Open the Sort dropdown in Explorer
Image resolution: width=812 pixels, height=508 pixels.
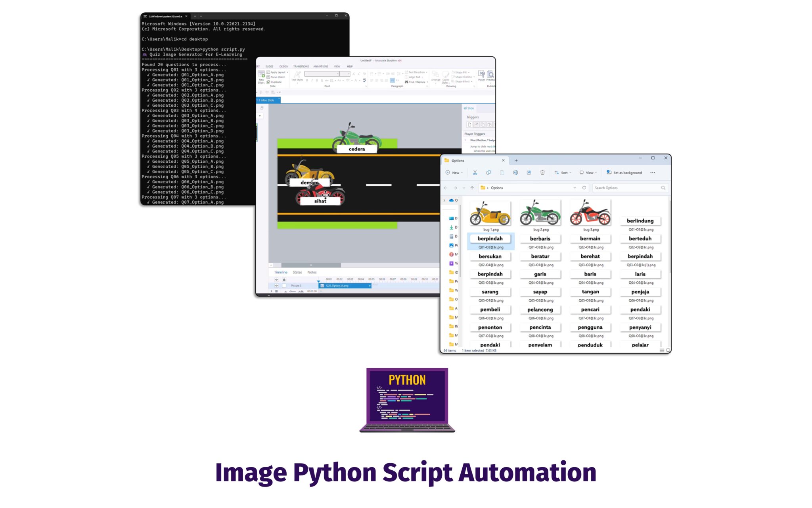(563, 173)
